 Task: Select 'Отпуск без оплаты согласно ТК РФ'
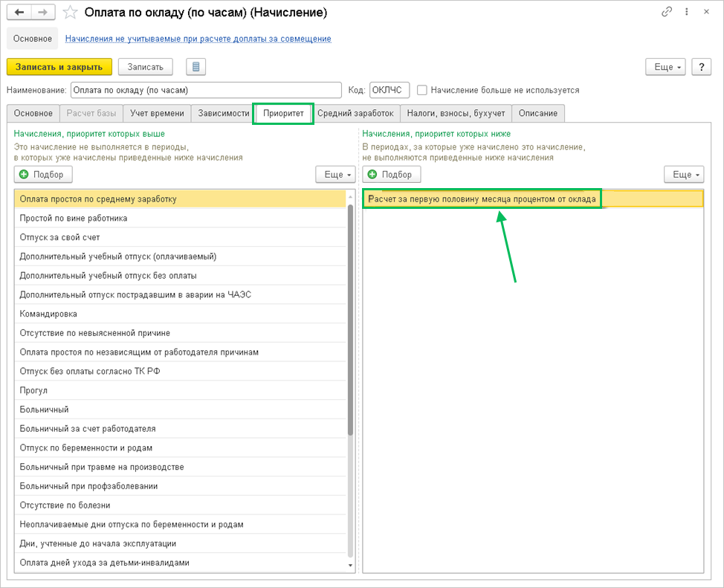click(181, 372)
